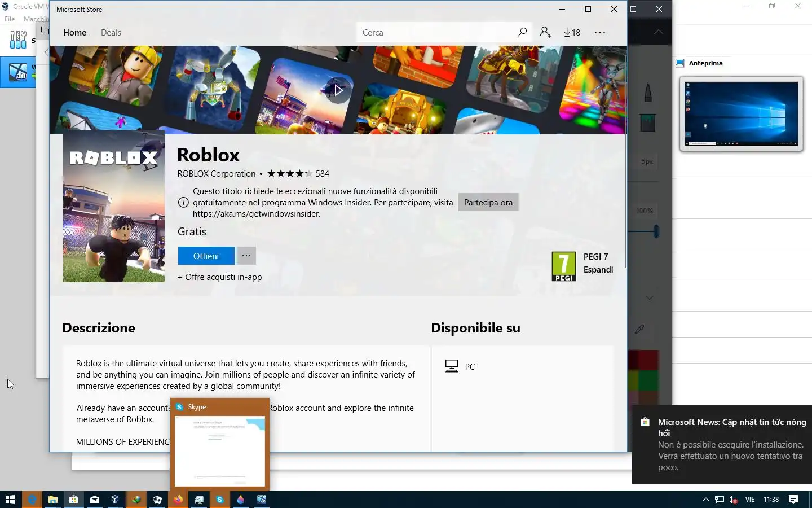Image resolution: width=812 pixels, height=508 pixels.
Task: Open the File menu in VirtualBox
Action: click(10, 19)
